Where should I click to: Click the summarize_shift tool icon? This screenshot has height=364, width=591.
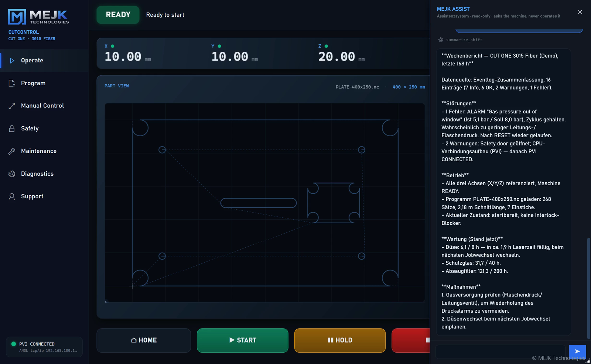point(441,40)
